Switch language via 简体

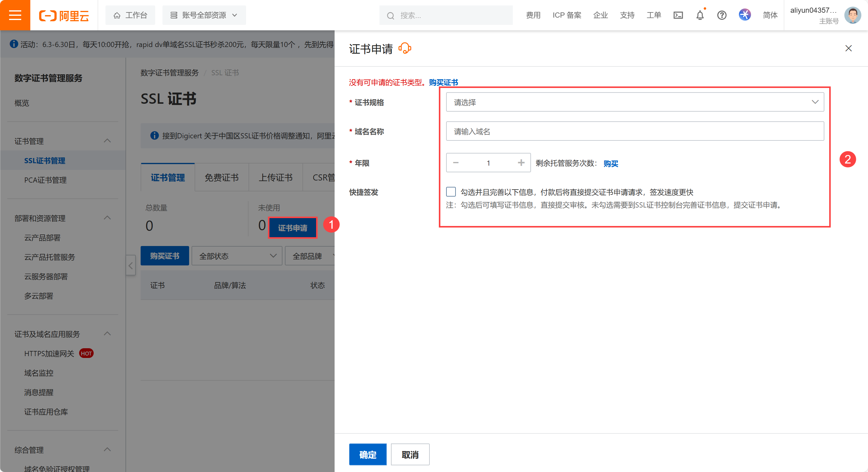pos(770,15)
